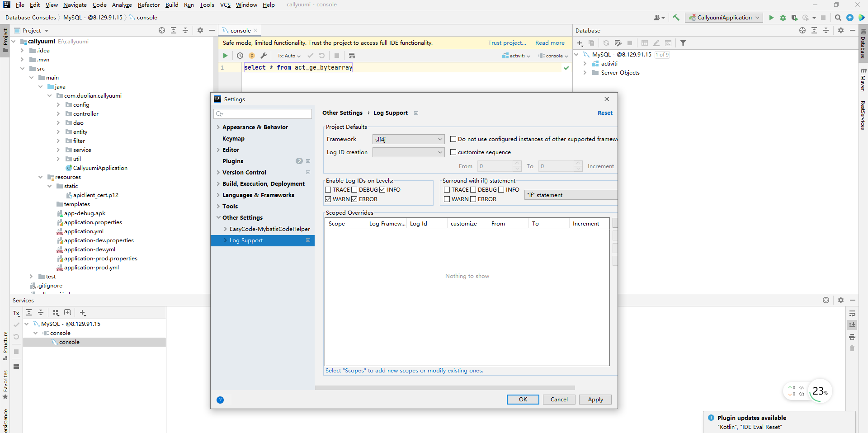
Task: Open the activiti schema selector in console toolbar
Action: (516, 56)
